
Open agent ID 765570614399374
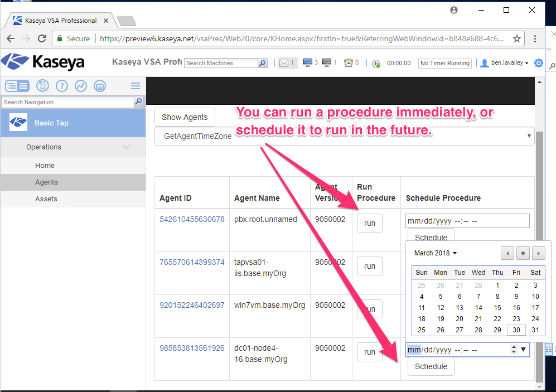[192, 262]
